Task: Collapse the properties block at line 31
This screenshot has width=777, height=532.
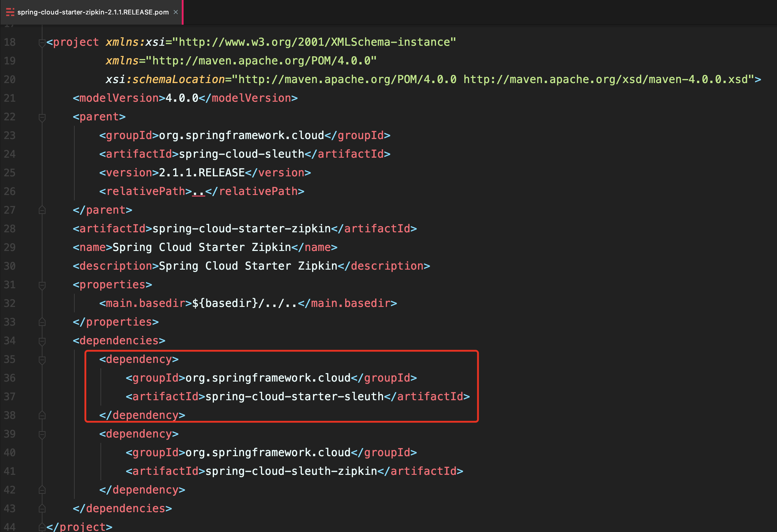Action: coord(42,285)
